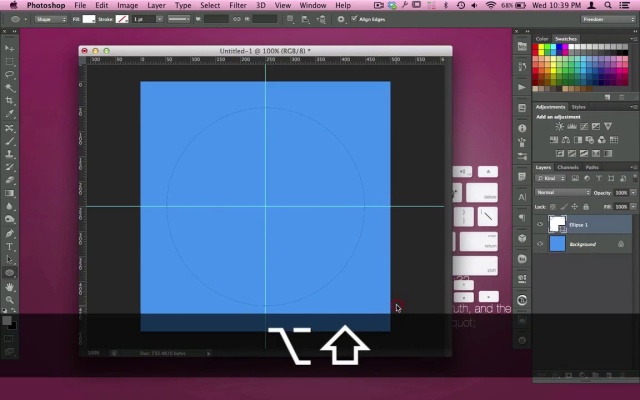Open the shape Fill color picker
Image resolution: width=640 pixels, height=400 pixels.
(89, 19)
